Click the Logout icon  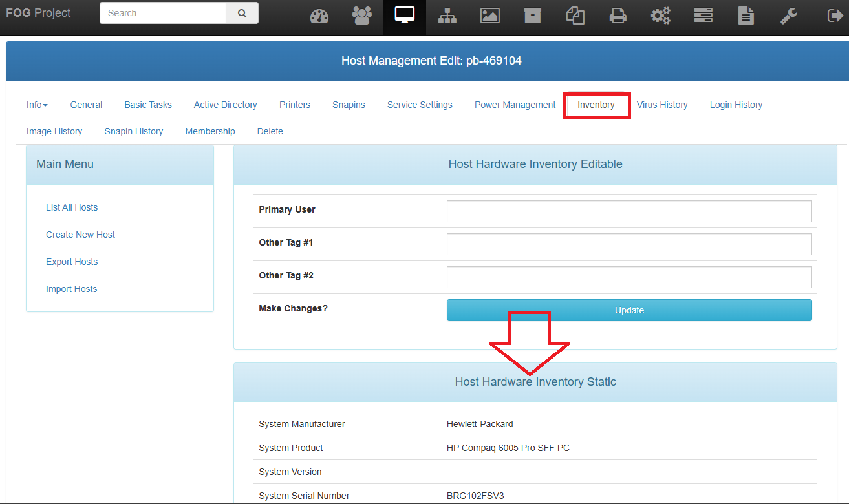tap(835, 16)
